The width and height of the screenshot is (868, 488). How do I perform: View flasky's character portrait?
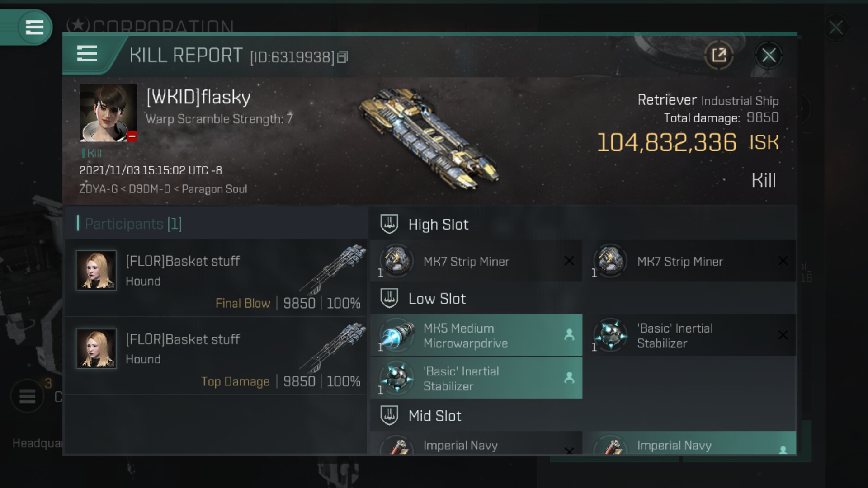[108, 113]
